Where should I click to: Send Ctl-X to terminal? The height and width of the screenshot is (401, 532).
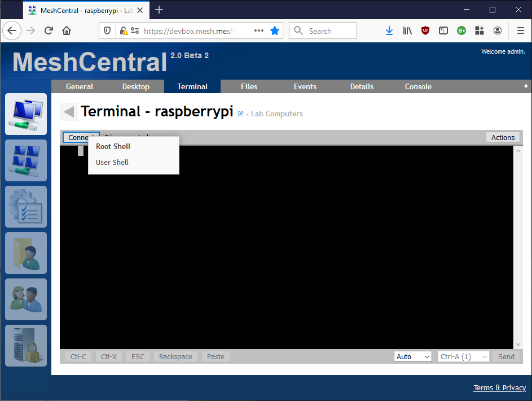[109, 356]
